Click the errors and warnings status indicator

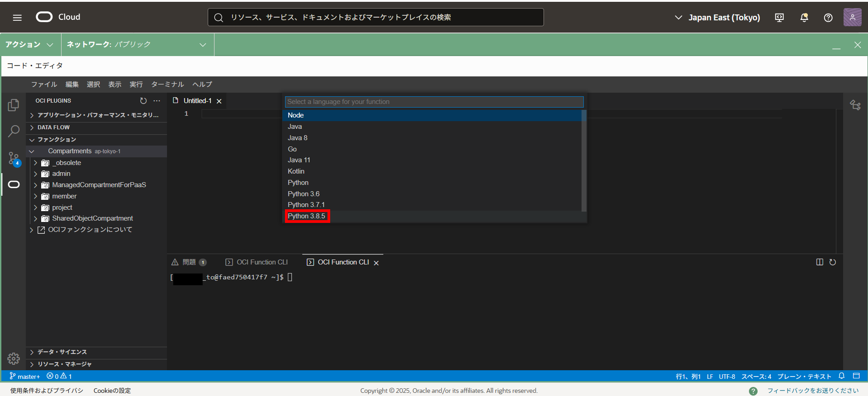click(59, 376)
